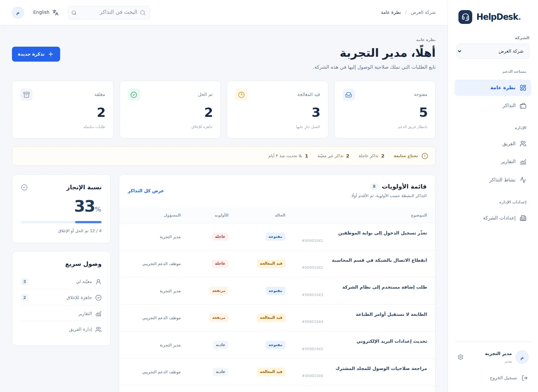538x392 pixels.
Task: Open the مغلقة stat card
Action: point(63,110)
